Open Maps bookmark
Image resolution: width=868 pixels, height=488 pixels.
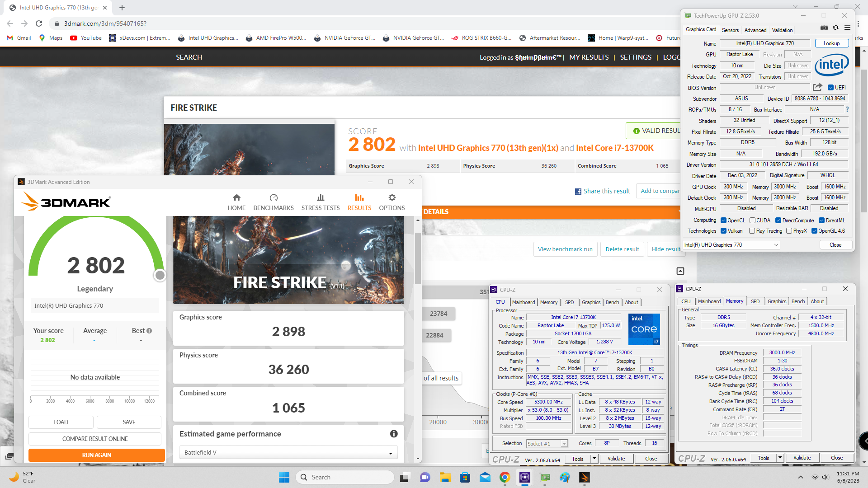click(x=51, y=38)
